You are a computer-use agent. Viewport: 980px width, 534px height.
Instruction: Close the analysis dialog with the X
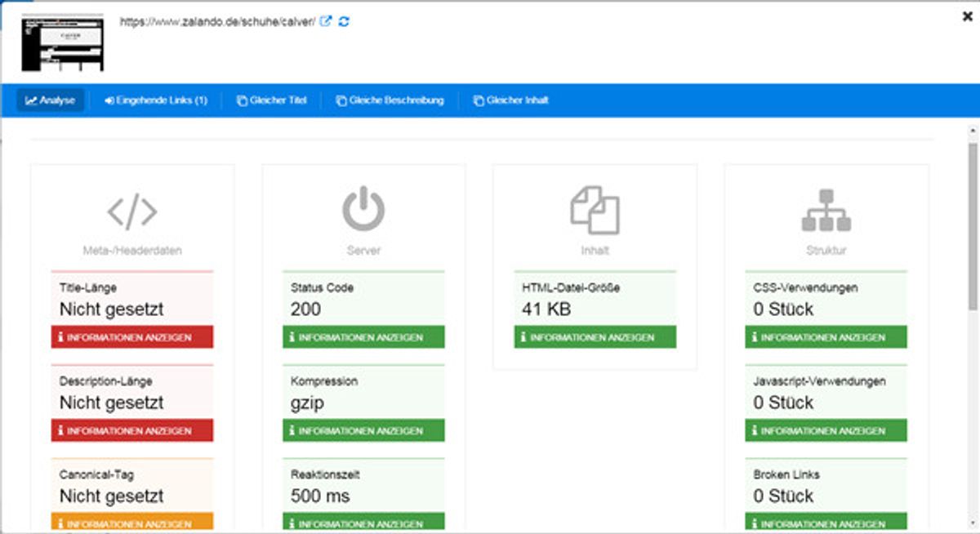click(968, 16)
